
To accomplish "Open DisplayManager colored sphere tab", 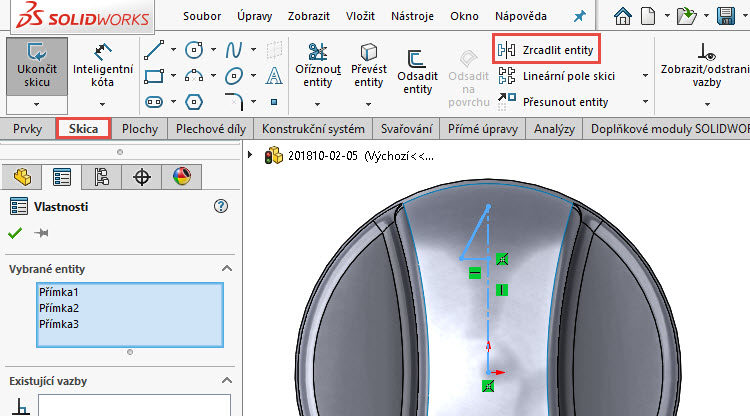I will 182,177.
